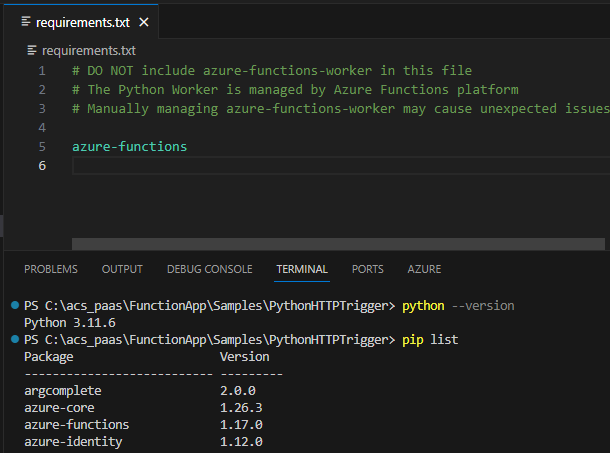Click the file icon on requirements.txt tab
The height and width of the screenshot is (453, 610).
[26, 21]
